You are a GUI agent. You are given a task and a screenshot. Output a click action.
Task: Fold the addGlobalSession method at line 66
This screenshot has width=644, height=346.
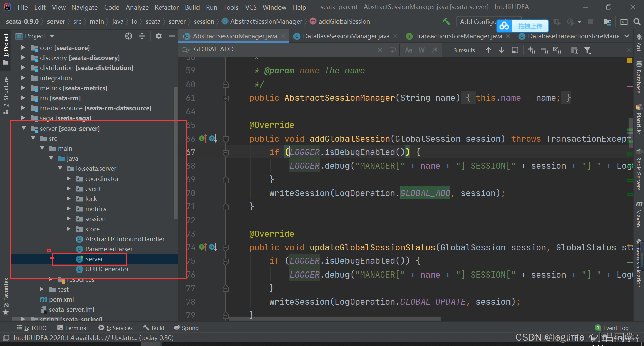pos(226,138)
